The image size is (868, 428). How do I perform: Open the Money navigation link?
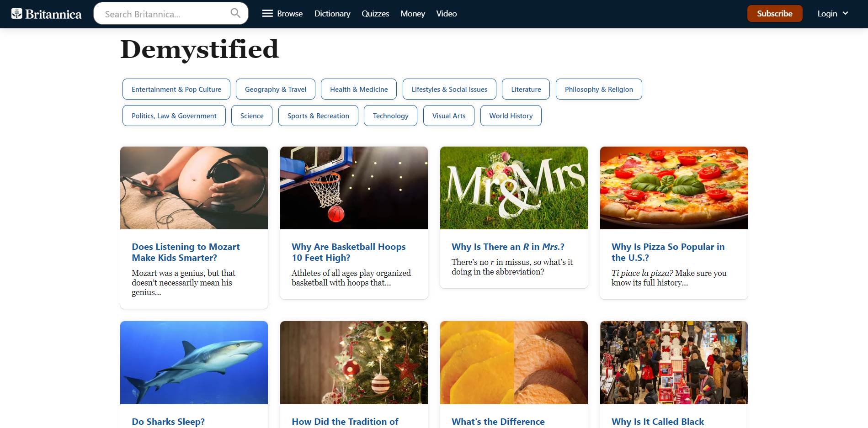click(413, 14)
